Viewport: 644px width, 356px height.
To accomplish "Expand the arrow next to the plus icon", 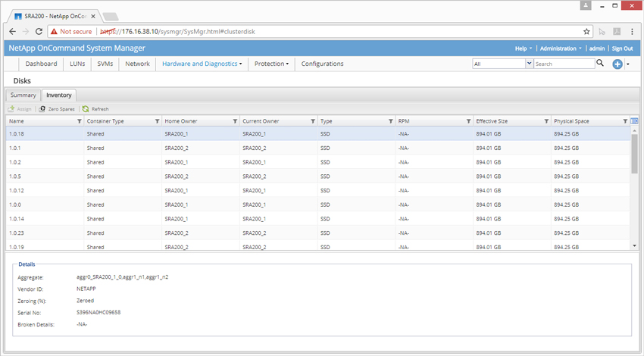I will click(x=627, y=64).
